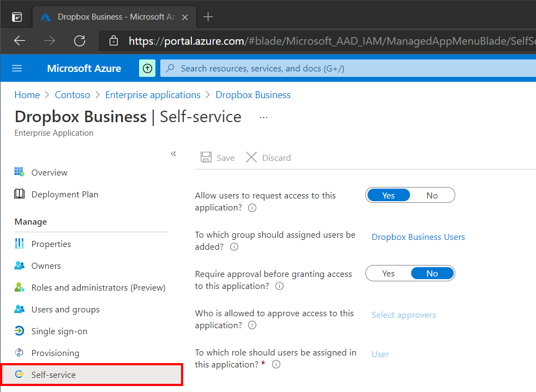Click the User role link

380,354
